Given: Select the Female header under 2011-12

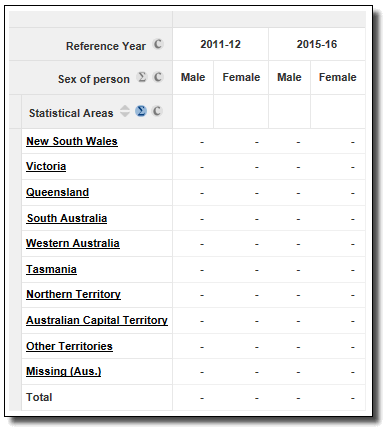Looking at the screenshot, I should coord(241,77).
